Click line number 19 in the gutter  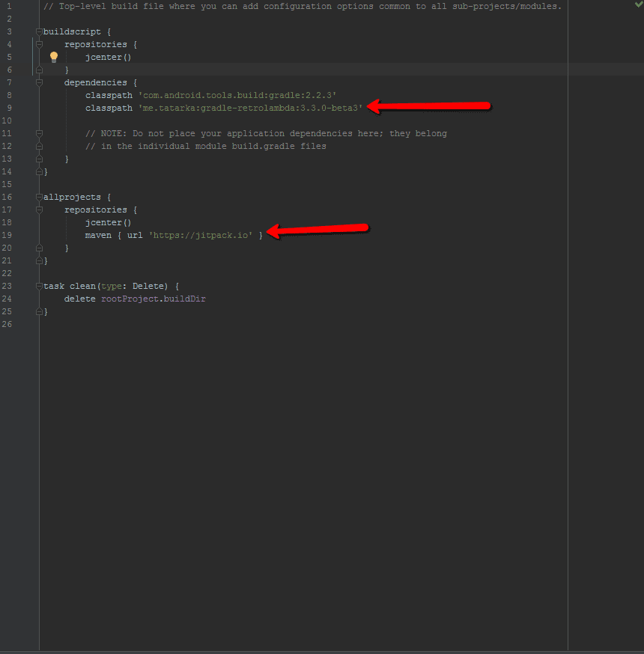(8, 235)
